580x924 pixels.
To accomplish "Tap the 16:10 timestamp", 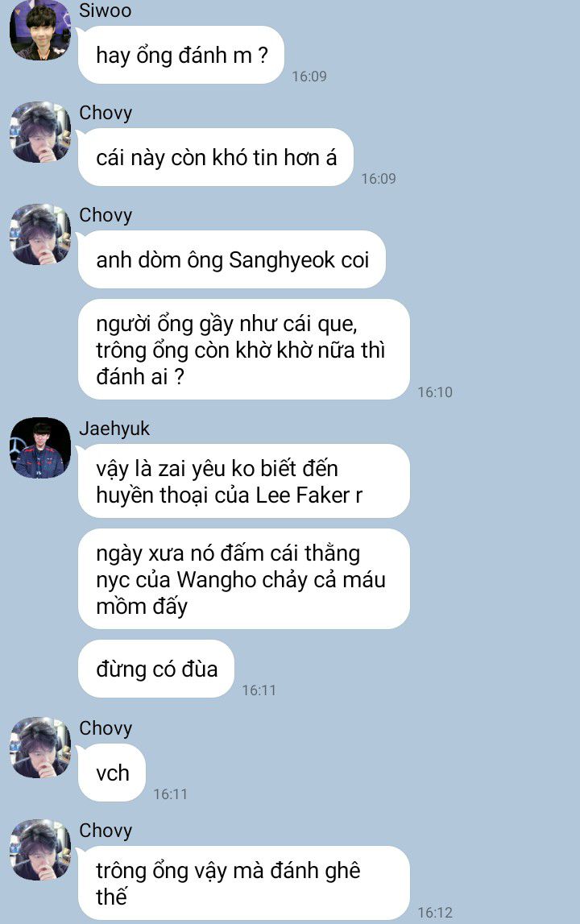I will click(x=435, y=392).
